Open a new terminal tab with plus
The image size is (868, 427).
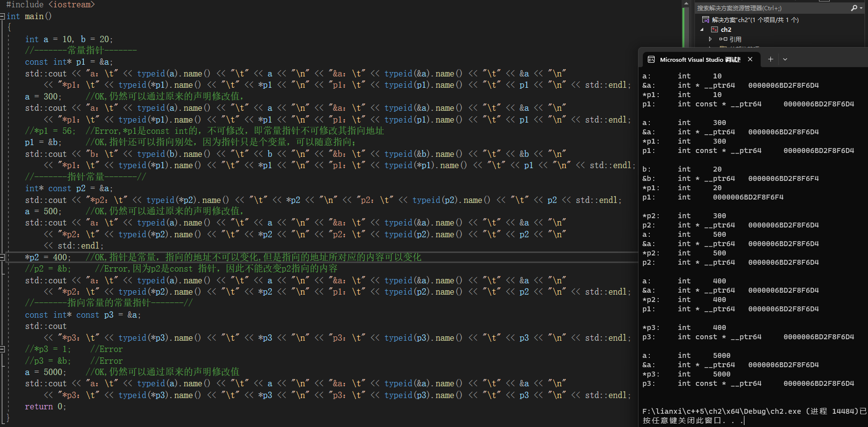pos(770,59)
